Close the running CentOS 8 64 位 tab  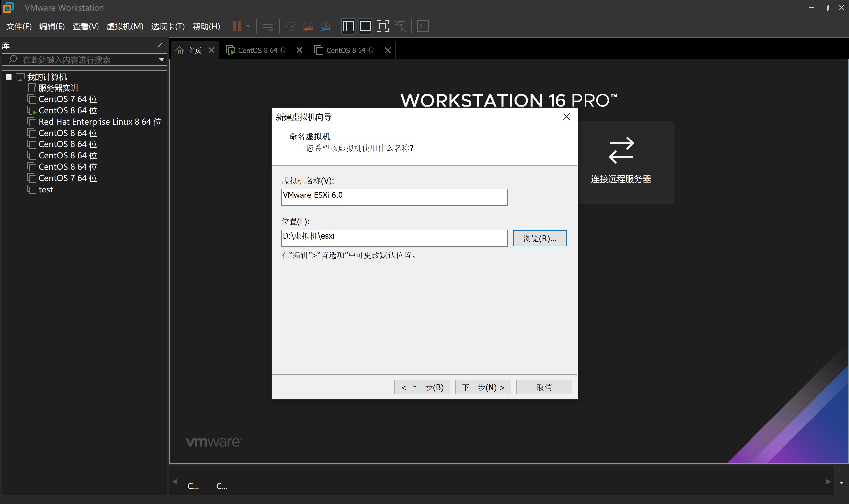(x=299, y=50)
